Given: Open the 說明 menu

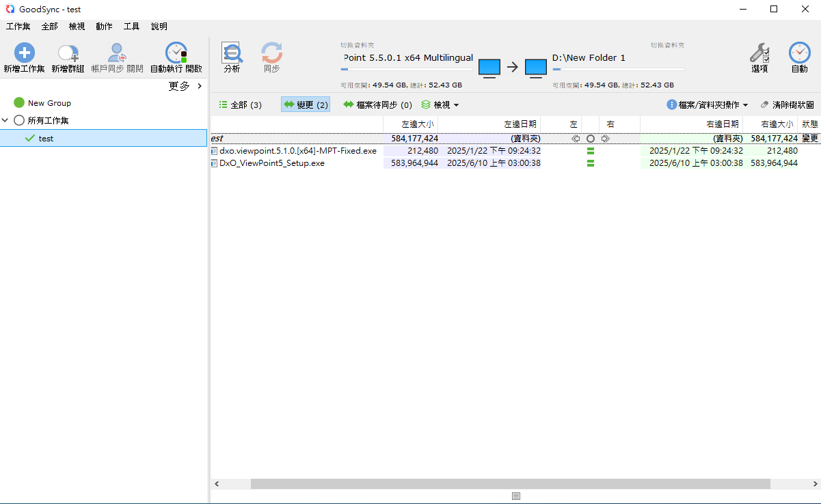Looking at the screenshot, I should click(159, 27).
